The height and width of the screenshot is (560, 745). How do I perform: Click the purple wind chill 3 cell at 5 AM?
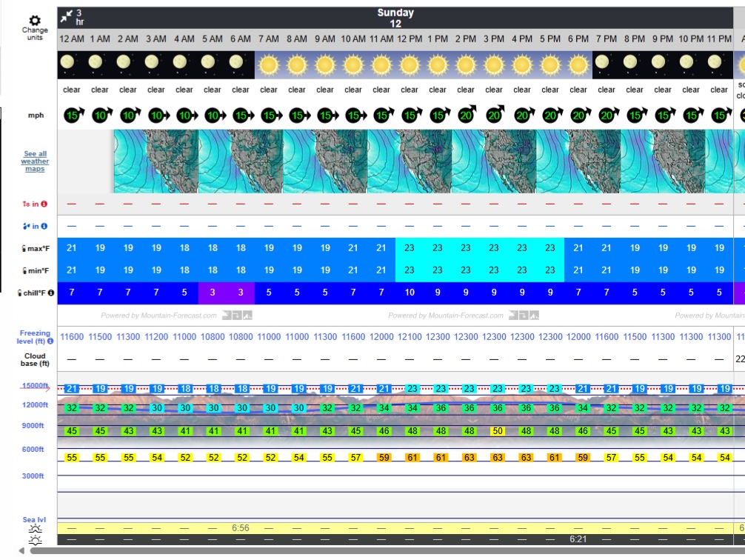pyautogui.click(x=213, y=293)
